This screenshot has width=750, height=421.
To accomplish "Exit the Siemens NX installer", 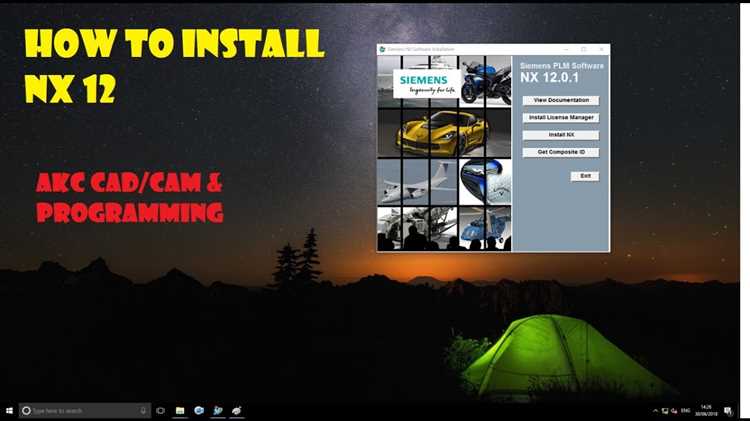I will (585, 176).
